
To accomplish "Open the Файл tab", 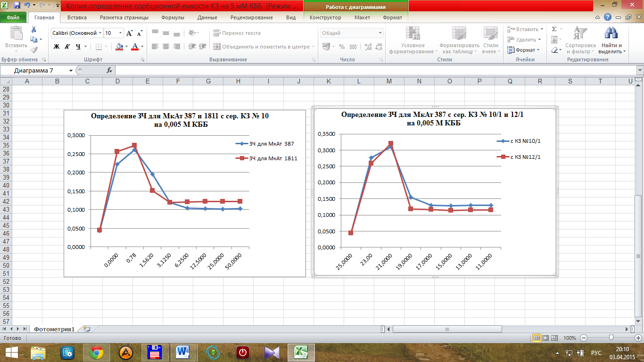I will pyautogui.click(x=13, y=17).
